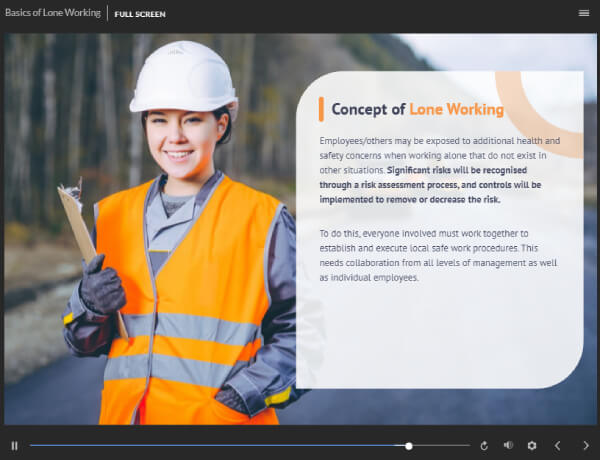
Task: Go to the previous slide arrow
Action: (558, 445)
